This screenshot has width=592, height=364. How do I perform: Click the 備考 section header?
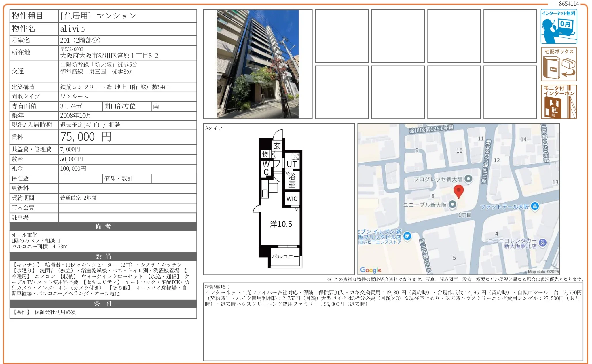103,226
